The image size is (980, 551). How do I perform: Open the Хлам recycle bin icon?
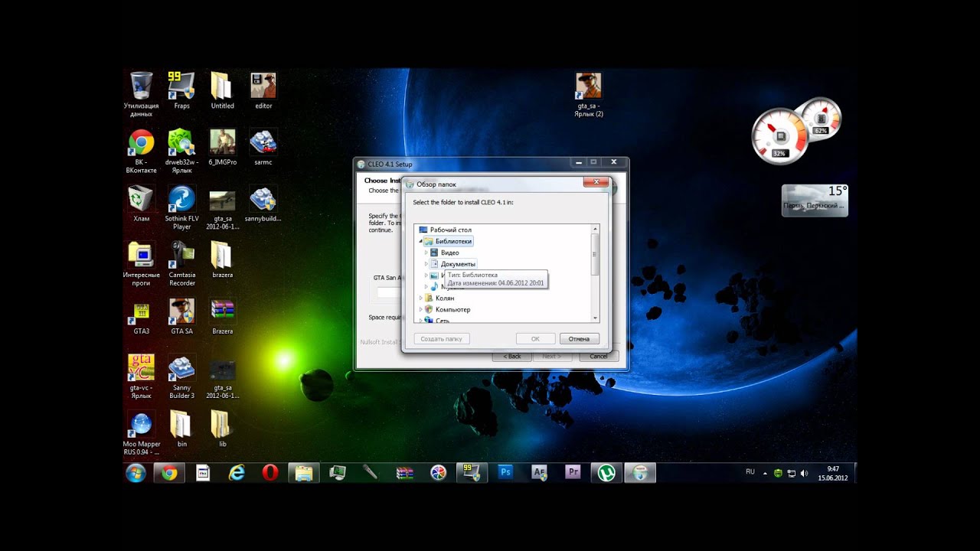[x=141, y=204]
